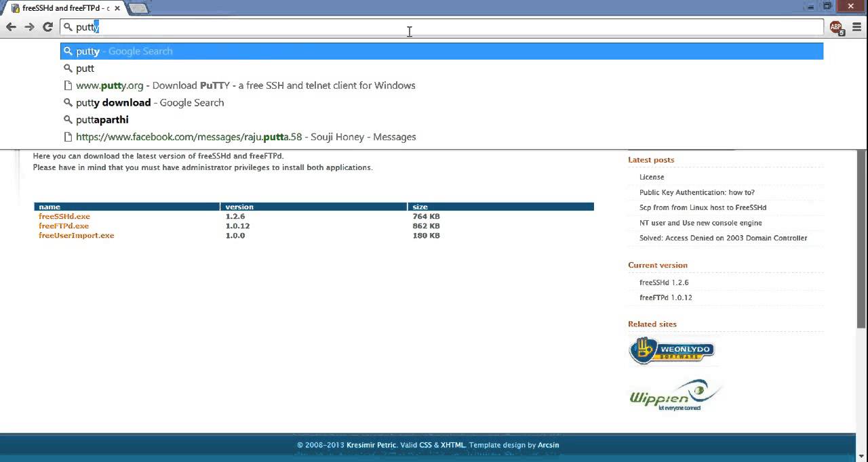
Task: Click the 'Current version' heading
Action: 658,265
